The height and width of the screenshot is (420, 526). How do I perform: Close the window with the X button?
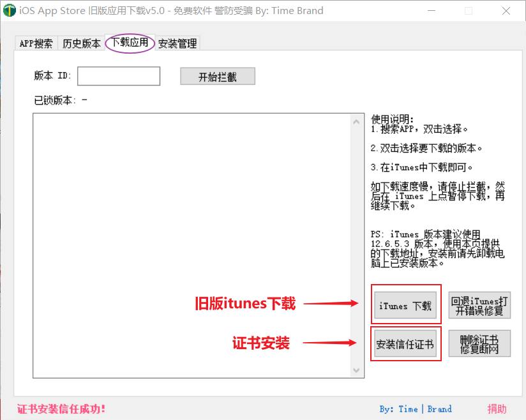pyautogui.click(x=506, y=11)
